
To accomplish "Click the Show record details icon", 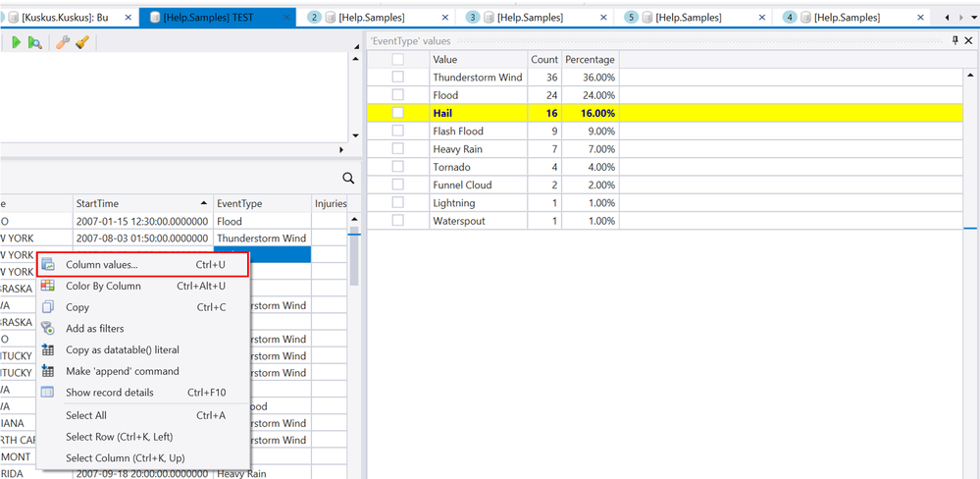I will click(47, 392).
